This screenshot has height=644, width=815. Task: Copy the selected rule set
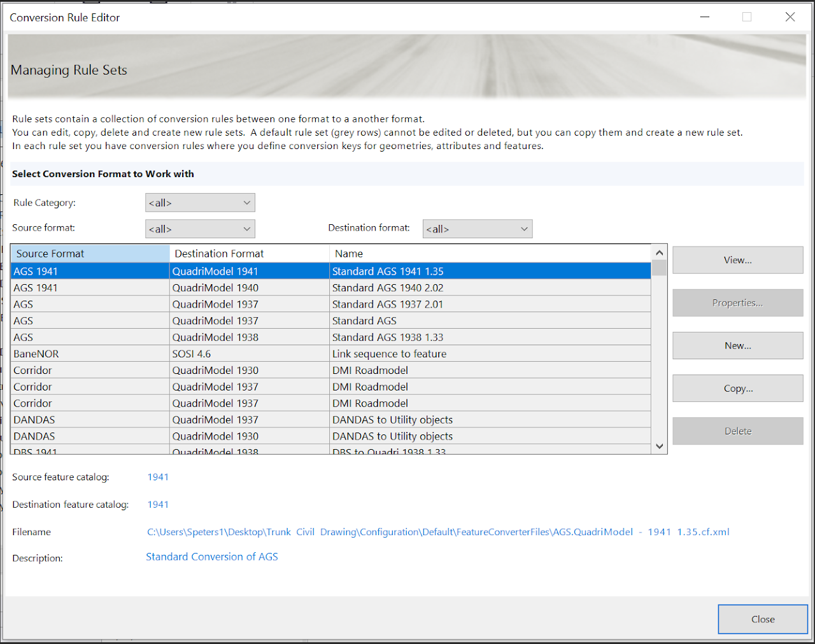pos(738,388)
